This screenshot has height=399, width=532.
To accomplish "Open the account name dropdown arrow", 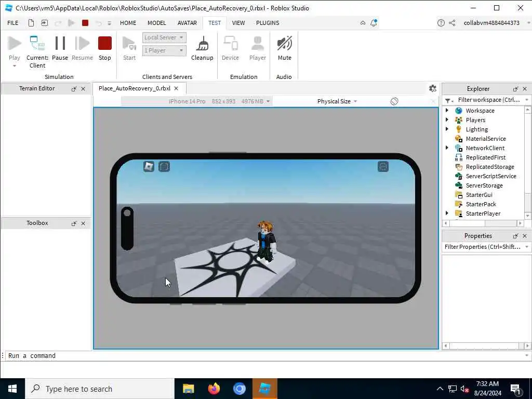I will (x=528, y=23).
